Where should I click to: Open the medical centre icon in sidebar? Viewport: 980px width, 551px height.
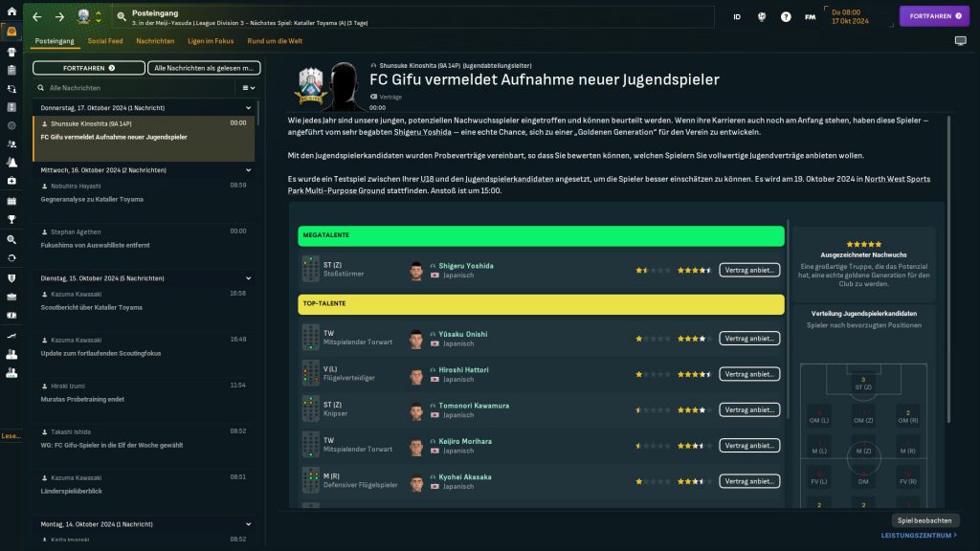11,181
